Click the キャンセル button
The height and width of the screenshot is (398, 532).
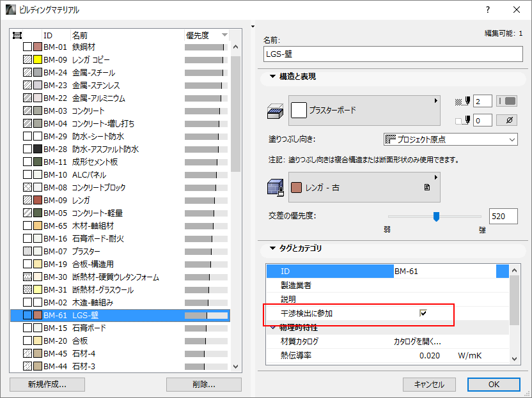(x=429, y=385)
